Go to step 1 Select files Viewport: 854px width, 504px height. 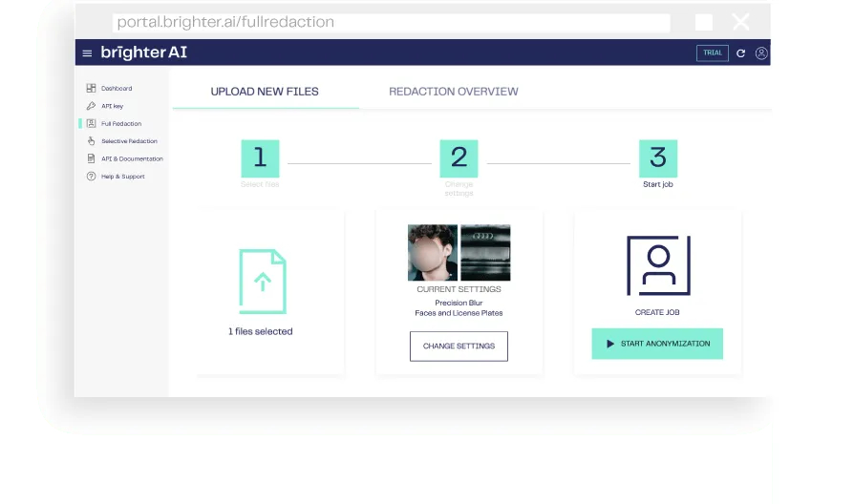click(x=260, y=158)
